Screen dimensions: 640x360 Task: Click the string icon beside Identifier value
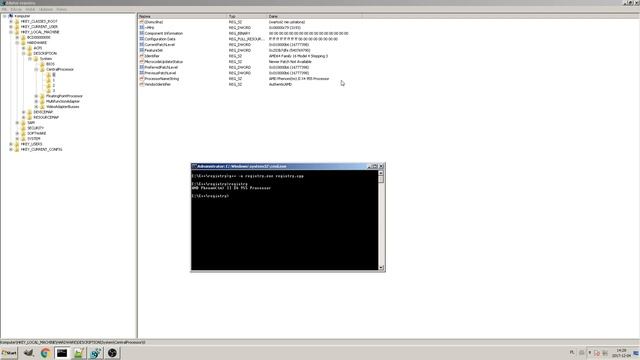[142, 56]
